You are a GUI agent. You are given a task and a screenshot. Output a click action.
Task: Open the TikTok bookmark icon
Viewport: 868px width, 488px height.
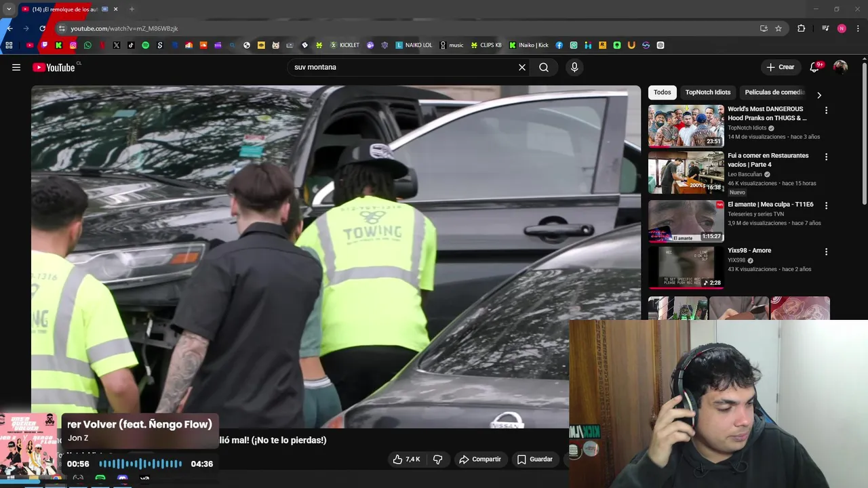click(131, 45)
